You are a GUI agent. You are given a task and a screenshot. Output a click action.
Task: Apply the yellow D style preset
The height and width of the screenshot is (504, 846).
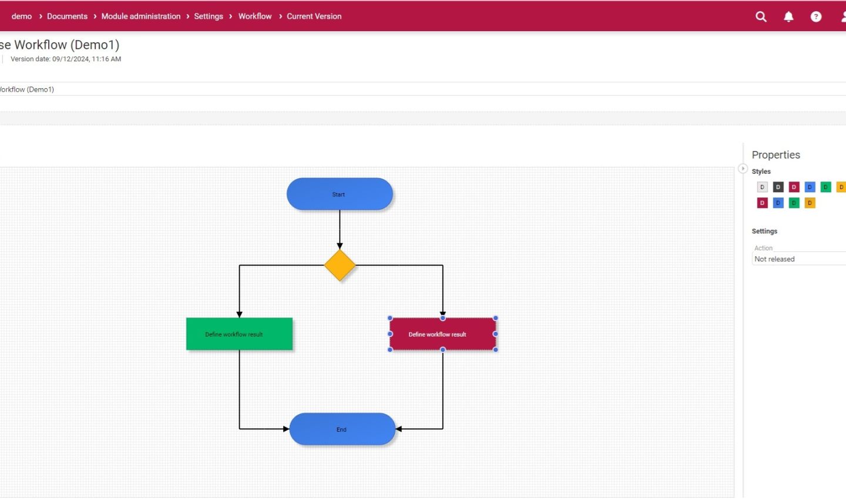[841, 186]
